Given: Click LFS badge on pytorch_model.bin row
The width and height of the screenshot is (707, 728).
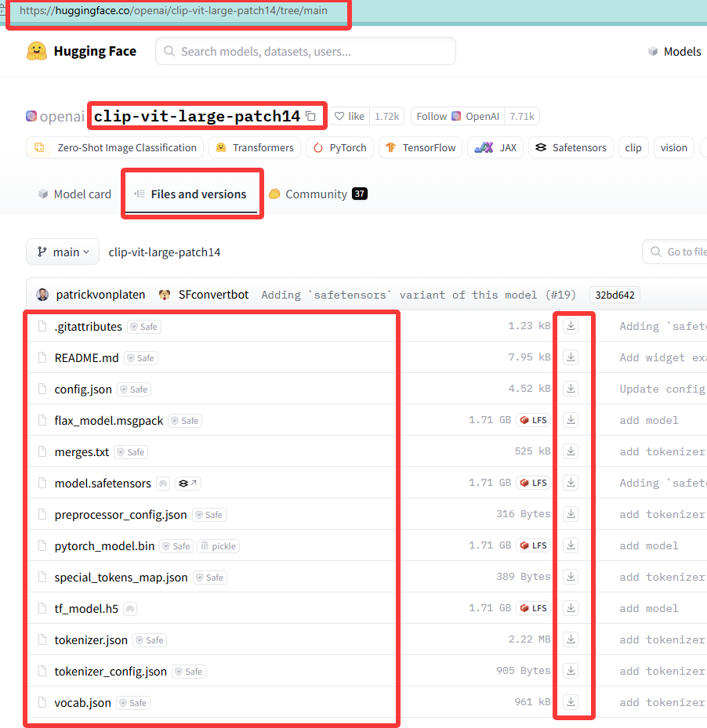Looking at the screenshot, I should click(533, 545).
